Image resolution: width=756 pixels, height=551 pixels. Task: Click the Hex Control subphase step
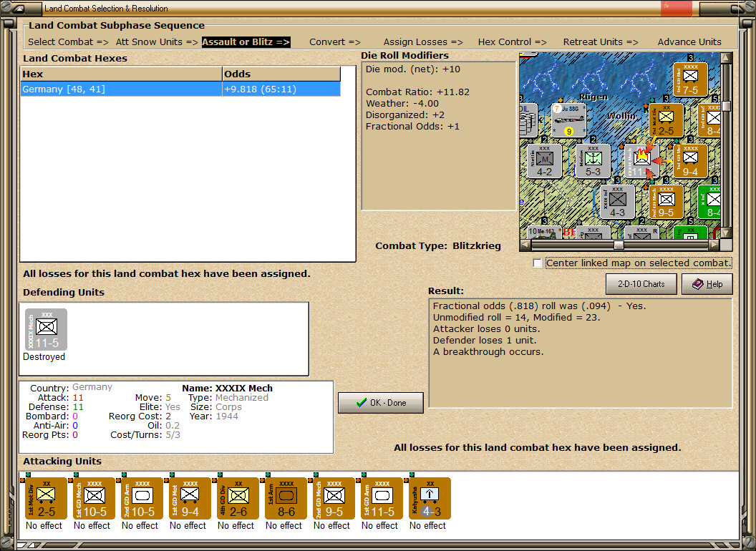click(x=512, y=42)
